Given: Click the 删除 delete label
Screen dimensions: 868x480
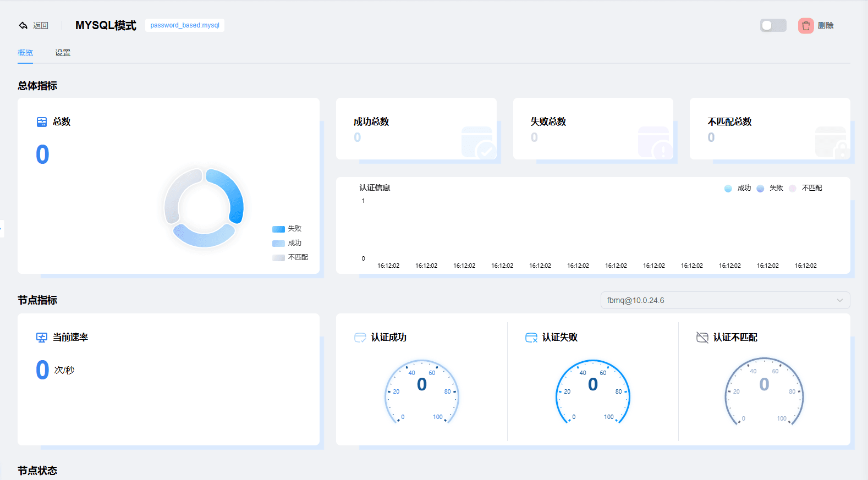Looking at the screenshot, I should [x=826, y=25].
